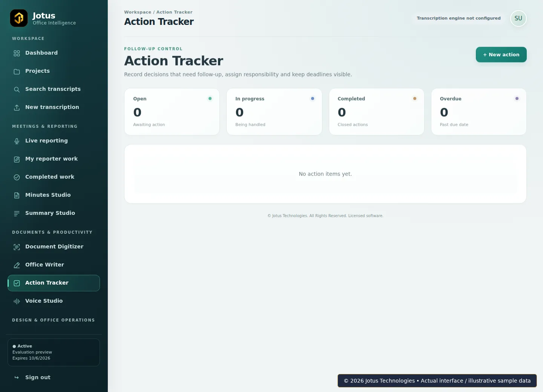Navigate to My reporter work
Screen dimensions: 543x392
(x=54, y=159)
